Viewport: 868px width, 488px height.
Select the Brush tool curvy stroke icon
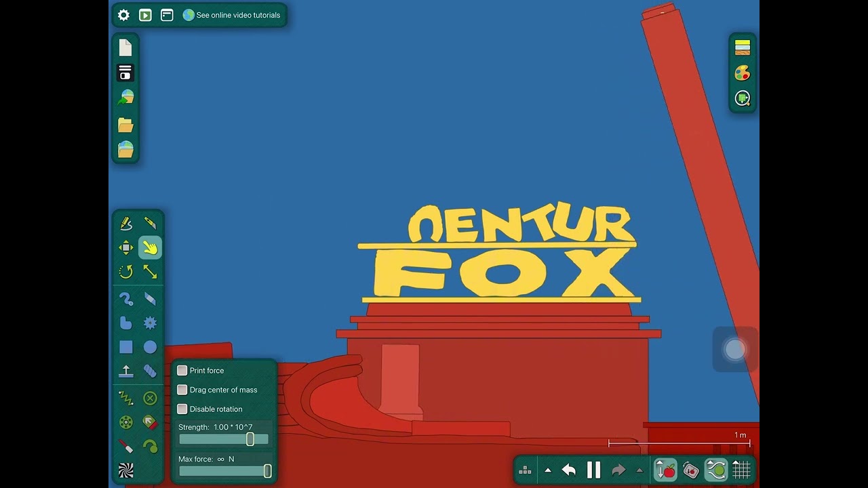coord(125,299)
